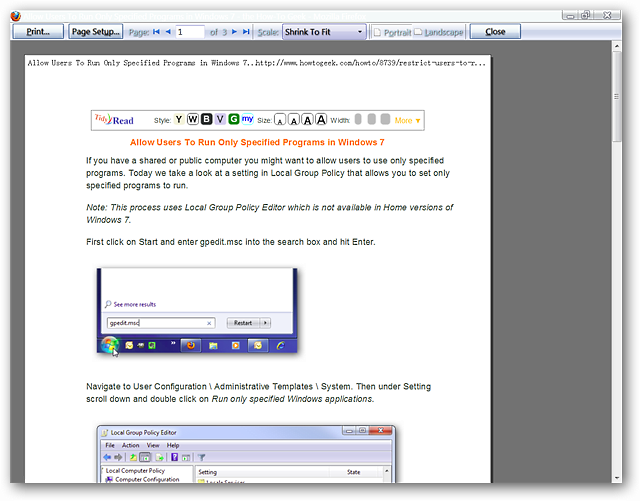
Task: Choose second TidyRead font size A
Action: (x=294, y=120)
